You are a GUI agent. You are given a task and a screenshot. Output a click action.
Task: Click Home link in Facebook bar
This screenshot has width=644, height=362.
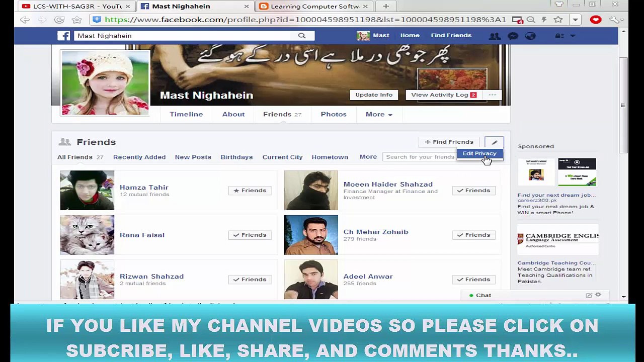point(410,36)
